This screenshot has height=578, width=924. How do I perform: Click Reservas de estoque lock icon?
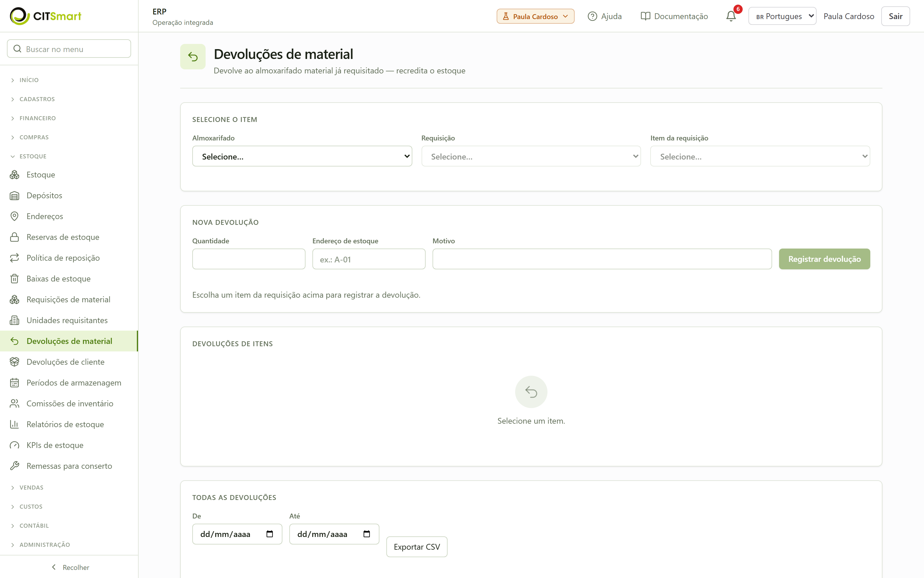14,237
